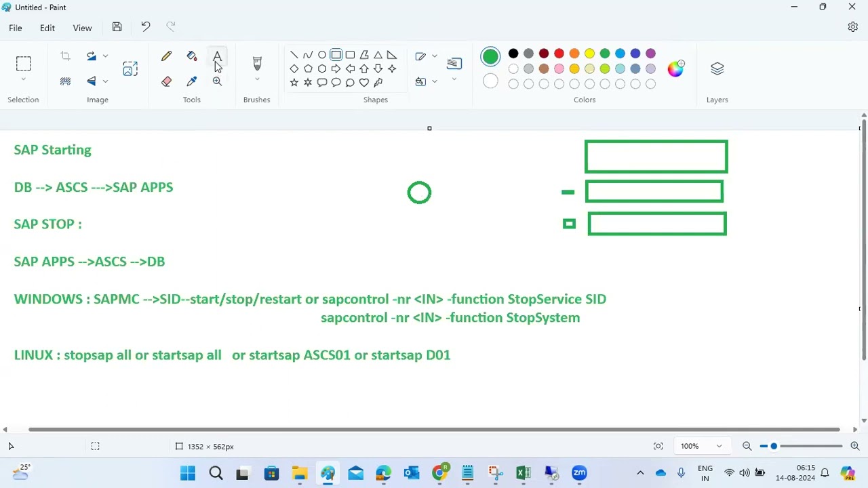Click the Save icon in title bar

pos(117,27)
